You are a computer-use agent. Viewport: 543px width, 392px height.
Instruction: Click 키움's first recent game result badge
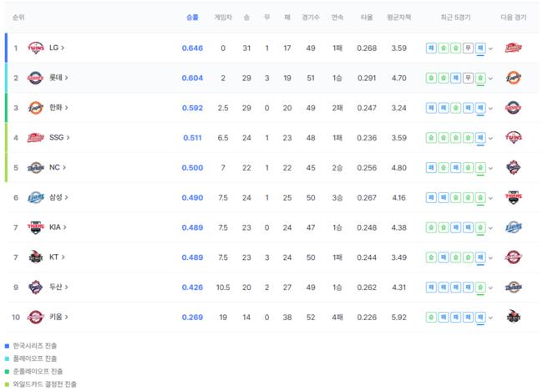pos(431,317)
